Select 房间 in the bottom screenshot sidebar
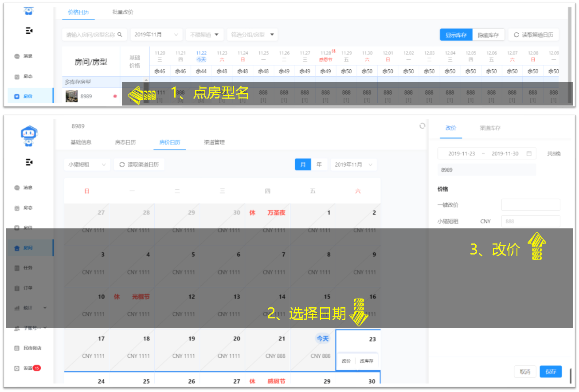 tap(30, 248)
